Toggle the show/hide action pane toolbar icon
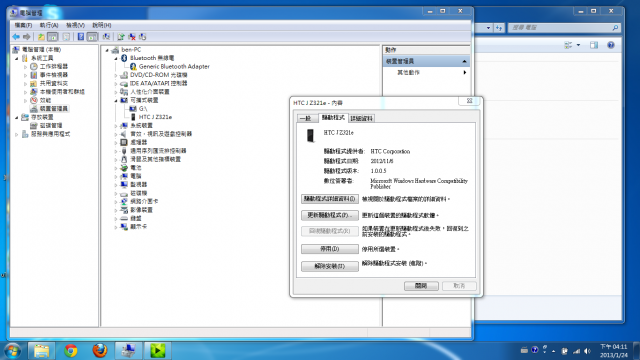This screenshot has width=640, height=360. (x=92, y=37)
